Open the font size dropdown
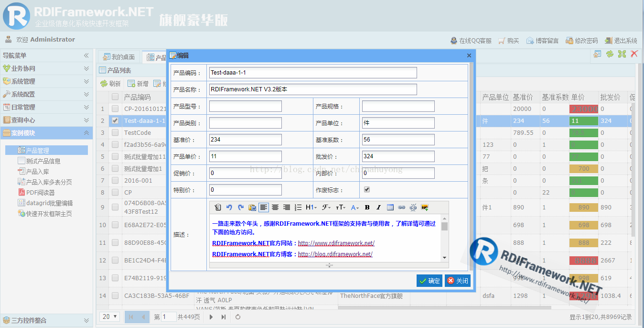The width and height of the screenshot is (644, 328). 341,207
